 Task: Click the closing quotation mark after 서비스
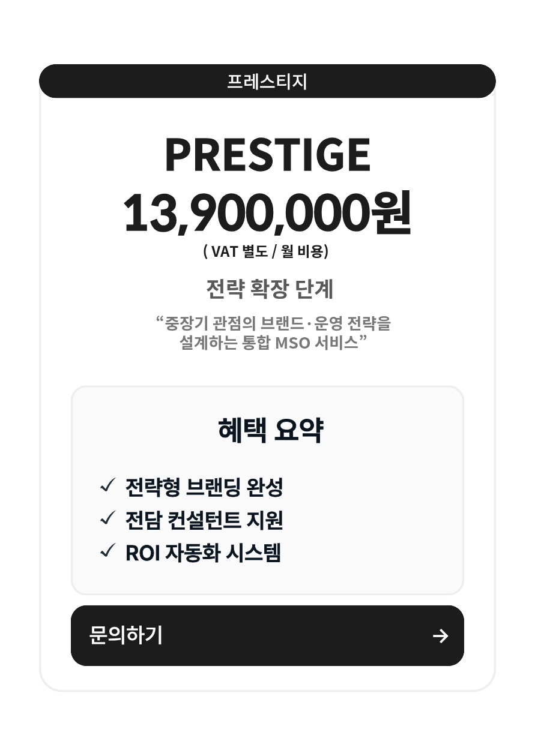pyautogui.click(x=363, y=340)
